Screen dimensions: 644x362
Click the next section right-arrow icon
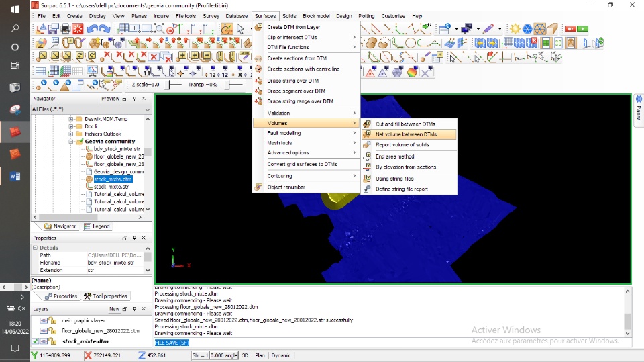coord(492,43)
